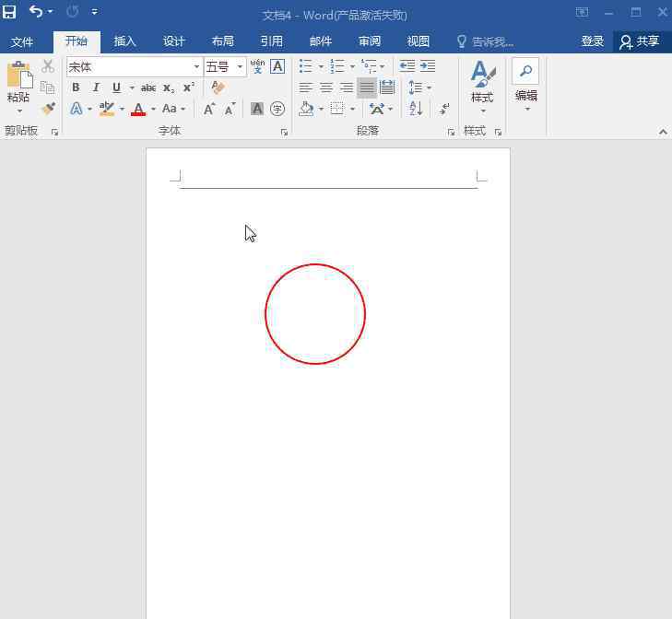Screen dimensions: 672x619
Task: Toggle subscript formatting
Action: 169,88
